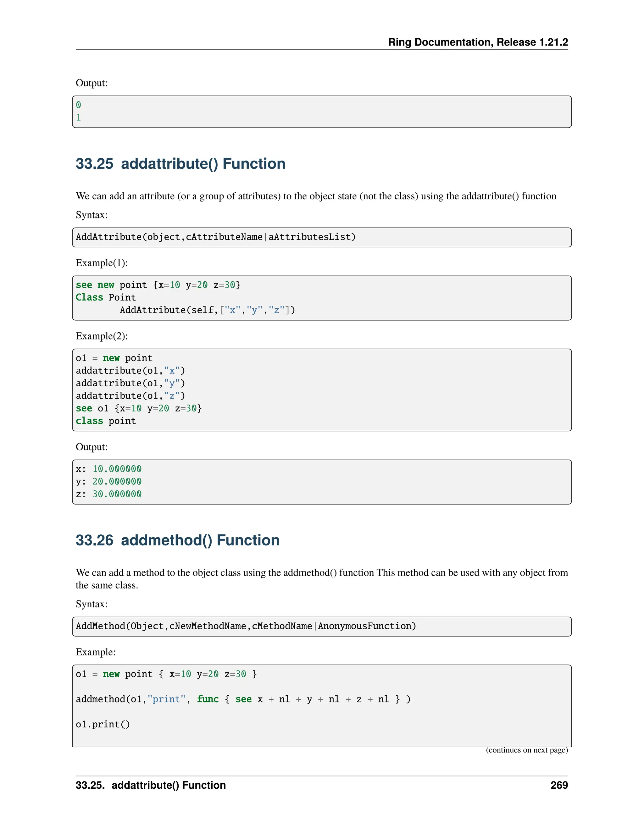Click the page number 269 in the footer
Viewport: 644px width, 833px height.
[559, 785]
